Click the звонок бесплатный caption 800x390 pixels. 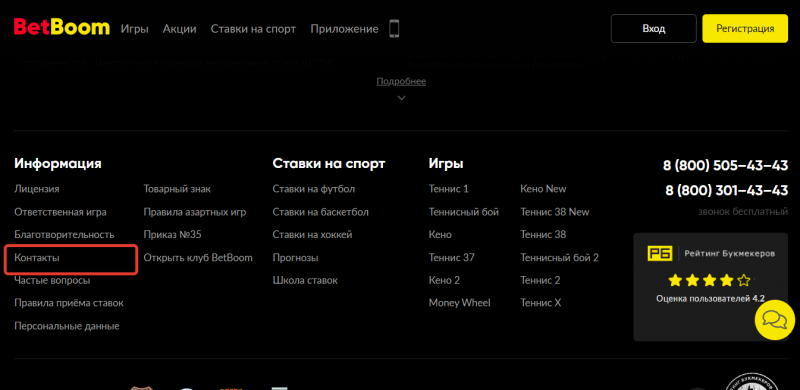743,211
